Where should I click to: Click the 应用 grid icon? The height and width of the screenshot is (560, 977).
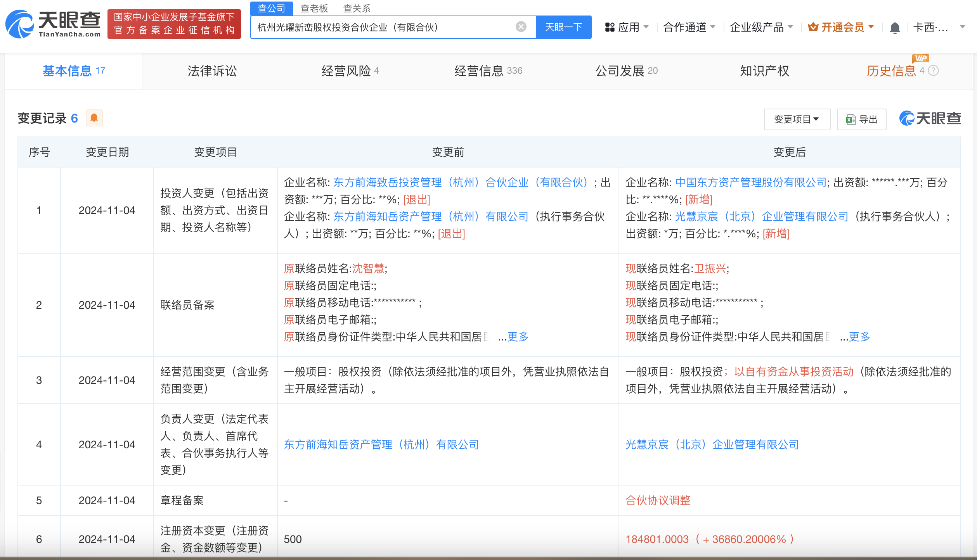(610, 27)
